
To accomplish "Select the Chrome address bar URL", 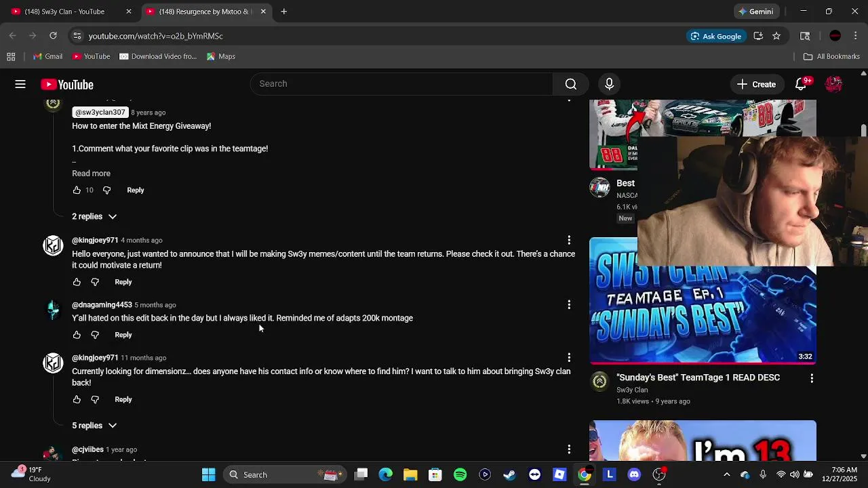I will pos(155,36).
